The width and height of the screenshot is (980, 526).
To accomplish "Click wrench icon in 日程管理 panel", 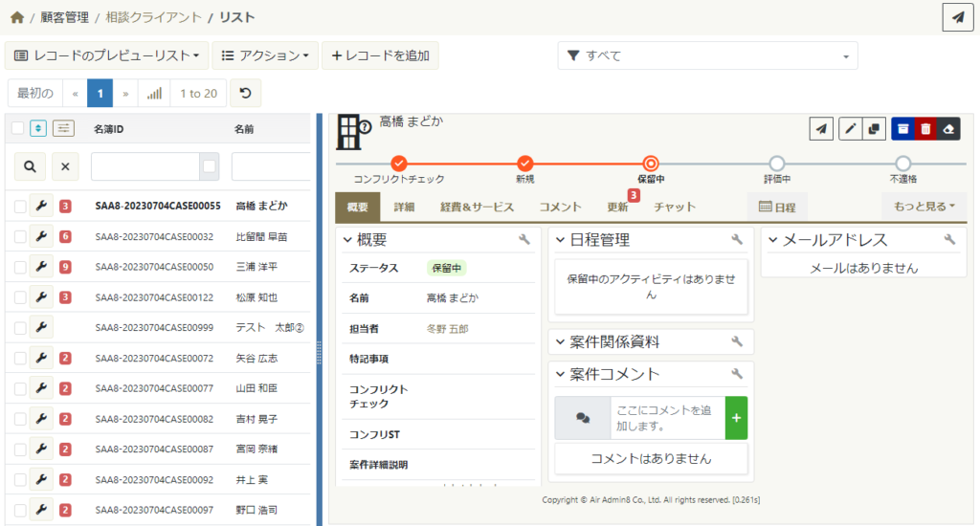I will (737, 240).
